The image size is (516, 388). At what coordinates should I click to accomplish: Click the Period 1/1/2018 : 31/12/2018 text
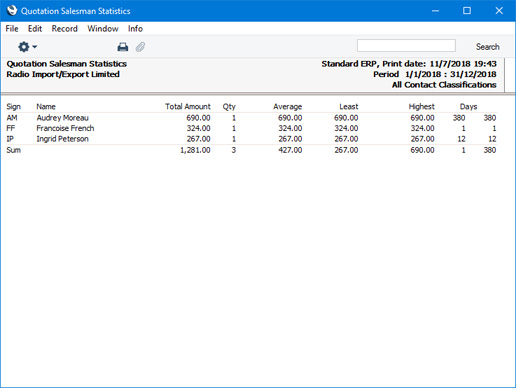click(435, 74)
